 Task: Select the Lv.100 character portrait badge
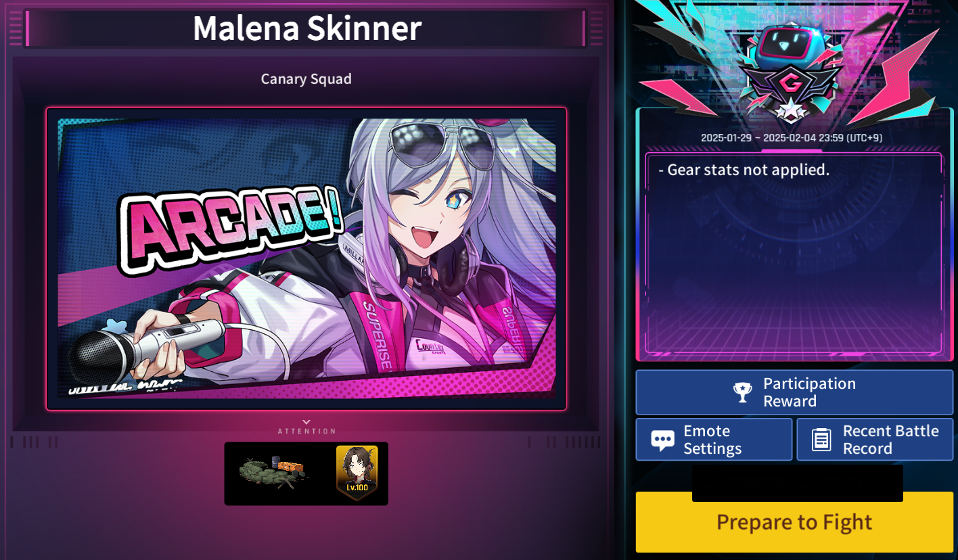[357, 473]
